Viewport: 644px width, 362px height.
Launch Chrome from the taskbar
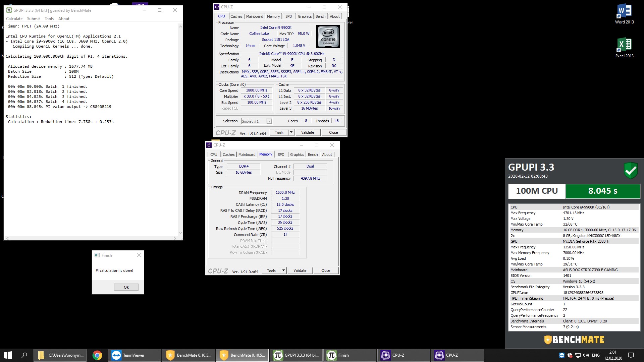click(97, 355)
